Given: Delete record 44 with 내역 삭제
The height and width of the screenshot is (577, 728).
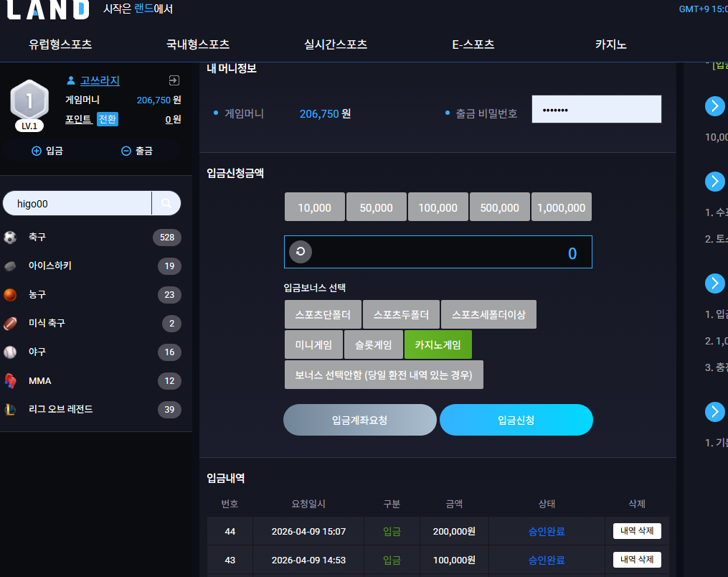Looking at the screenshot, I should pos(637,531).
